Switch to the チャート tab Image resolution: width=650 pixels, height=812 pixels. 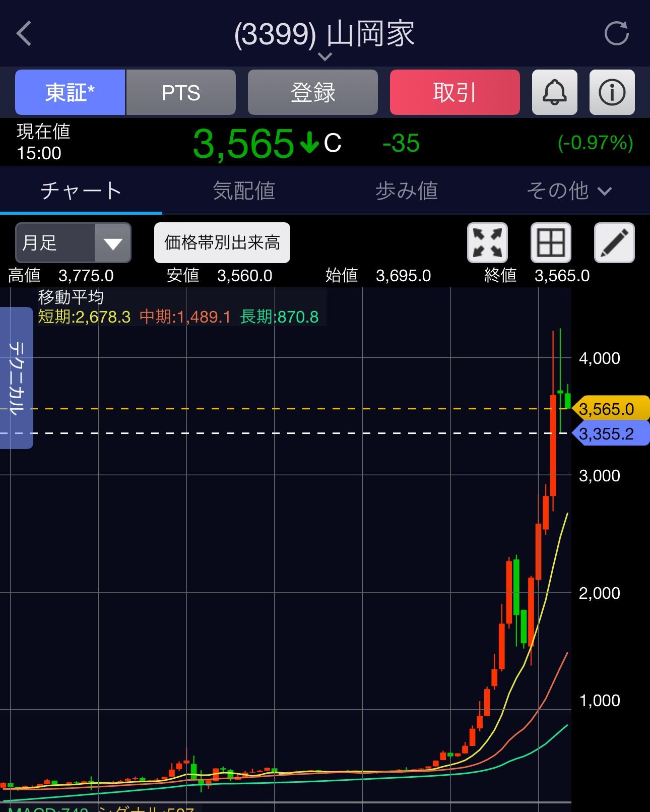pyautogui.click(x=81, y=191)
